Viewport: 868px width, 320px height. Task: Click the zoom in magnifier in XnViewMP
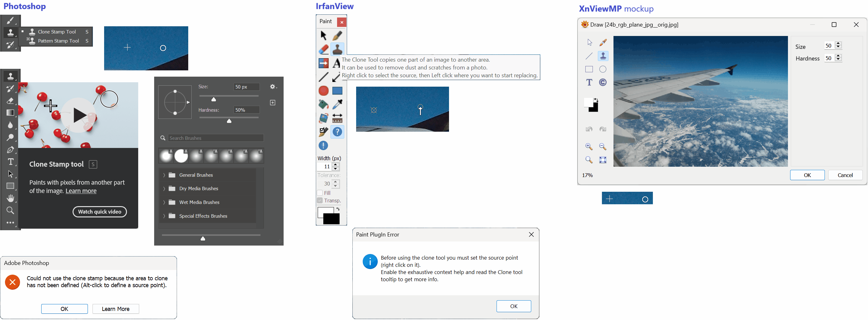589,147
